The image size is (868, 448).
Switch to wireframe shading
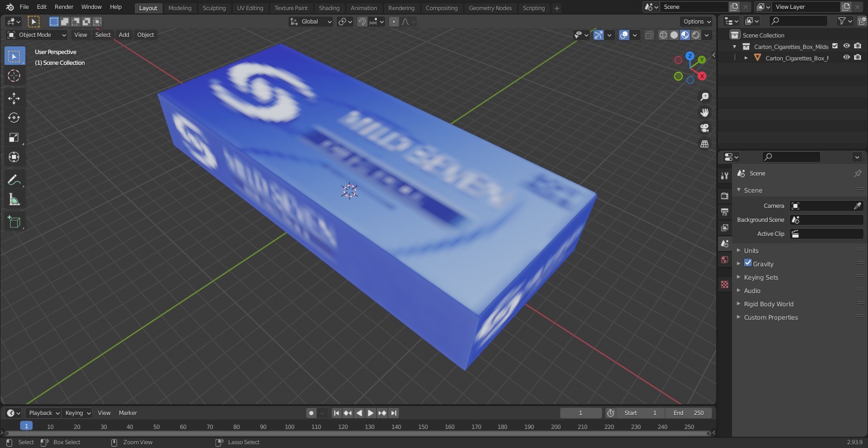pyautogui.click(x=663, y=35)
